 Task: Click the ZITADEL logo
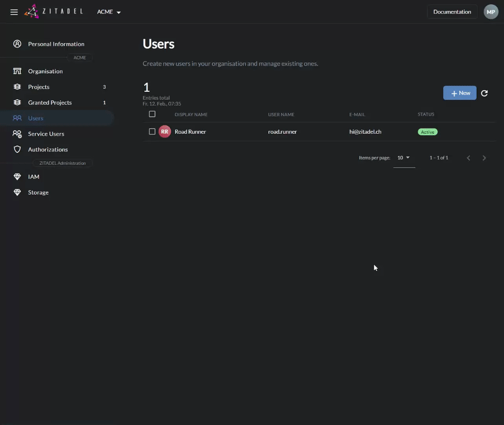coord(52,10)
